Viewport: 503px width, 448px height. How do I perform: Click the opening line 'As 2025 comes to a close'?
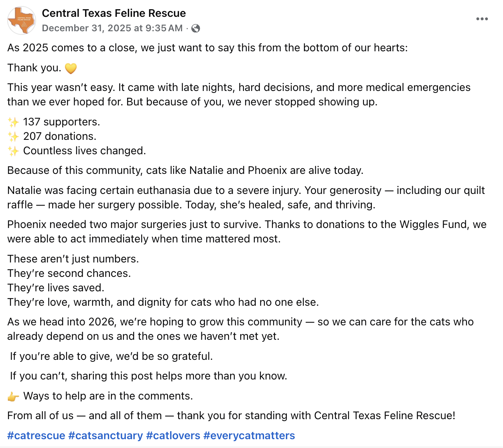pyautogui.click(x=207, y=48)
